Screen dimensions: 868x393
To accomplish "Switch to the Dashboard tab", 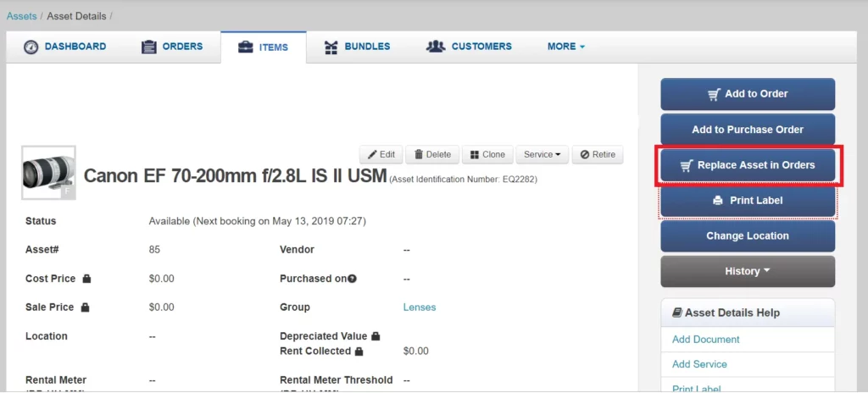I will click(x=65, y=47).
